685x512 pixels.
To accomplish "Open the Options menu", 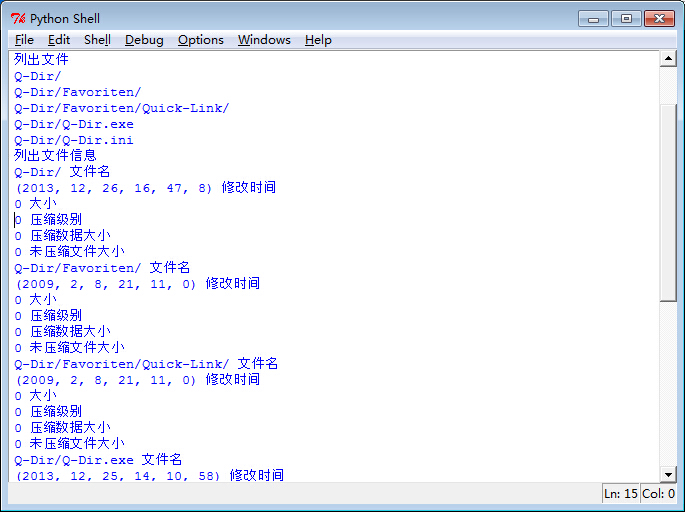I will (201, 40).
